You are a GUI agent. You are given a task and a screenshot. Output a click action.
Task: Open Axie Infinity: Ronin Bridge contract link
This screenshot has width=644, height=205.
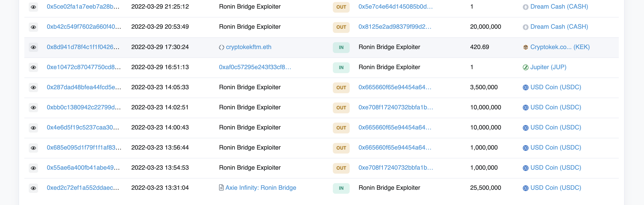pos(261,188)
